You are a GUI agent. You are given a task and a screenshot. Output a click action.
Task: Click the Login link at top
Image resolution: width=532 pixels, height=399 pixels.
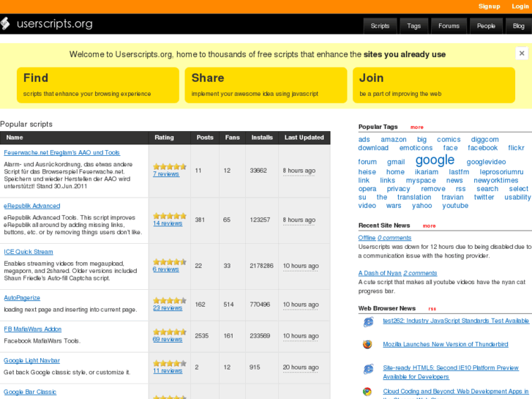(520, 7)
